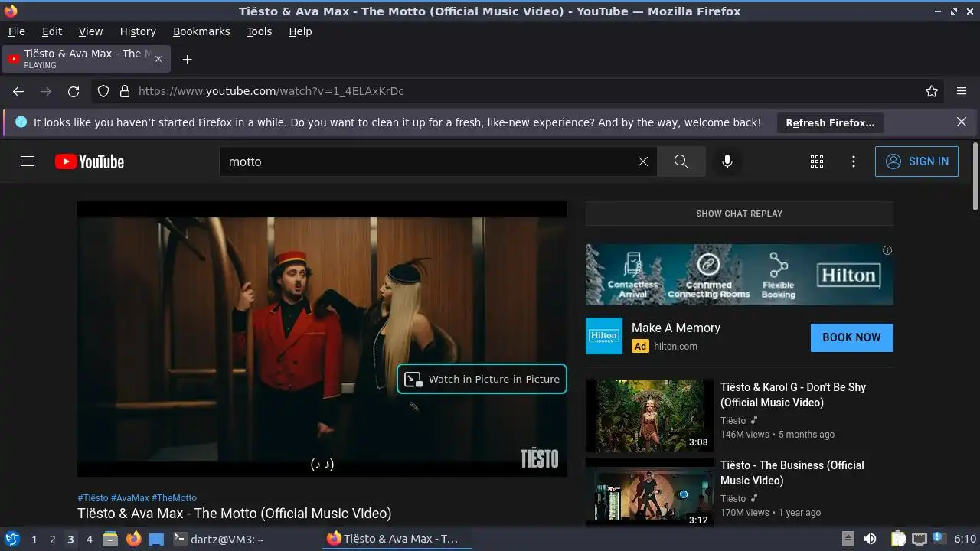
Task: Open the Firefox application hamburger menu
Action: [962, 91]
